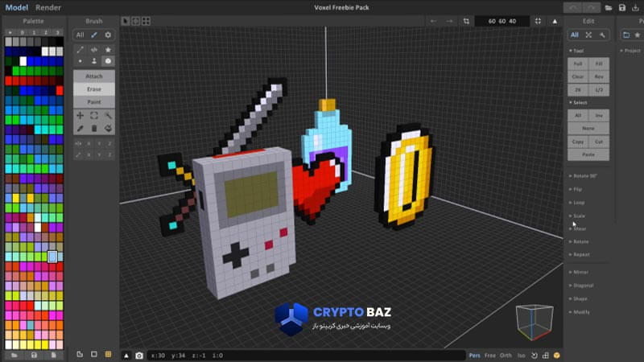Image resolution: width=644 pixels, height=362 pixels.
Task: Click the crop model size icon
Action: pyautogui.click(x=466, y=21)
